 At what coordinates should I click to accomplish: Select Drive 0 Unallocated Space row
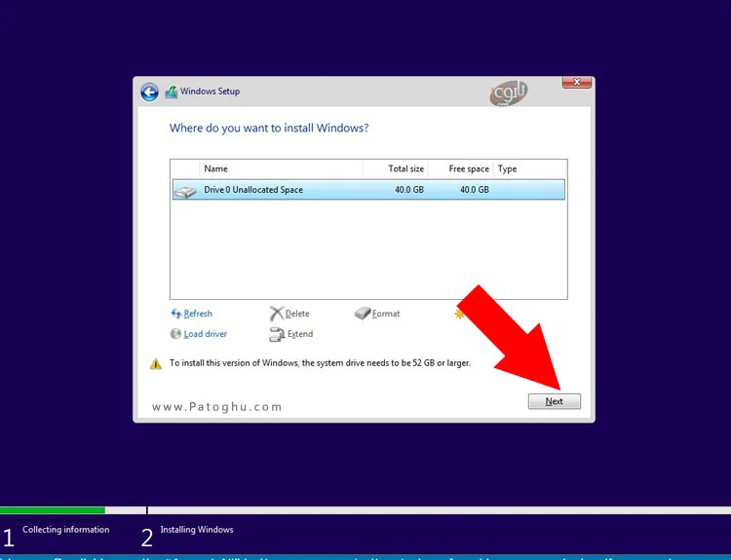(x=368, y=190)
